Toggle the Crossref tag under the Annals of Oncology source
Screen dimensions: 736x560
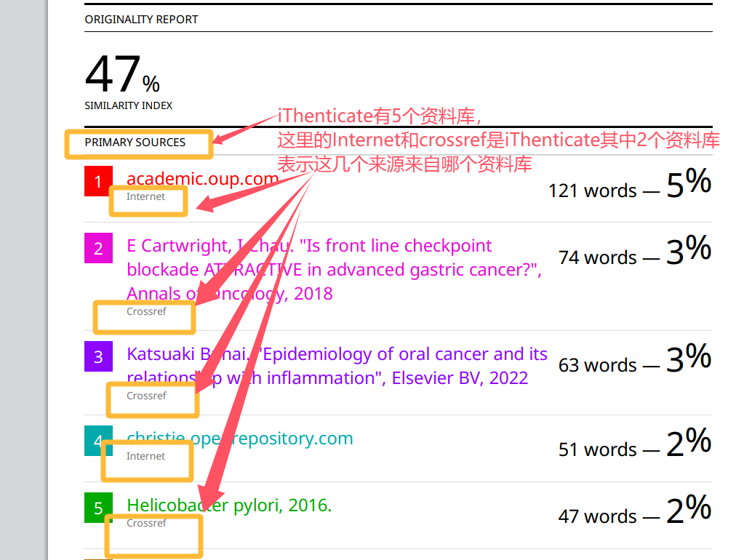(143, 313)
